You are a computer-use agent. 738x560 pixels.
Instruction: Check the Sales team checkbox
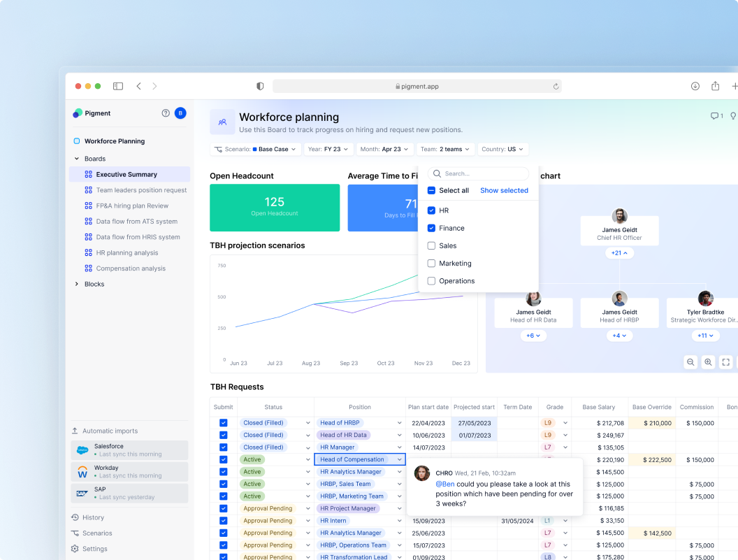431,246
